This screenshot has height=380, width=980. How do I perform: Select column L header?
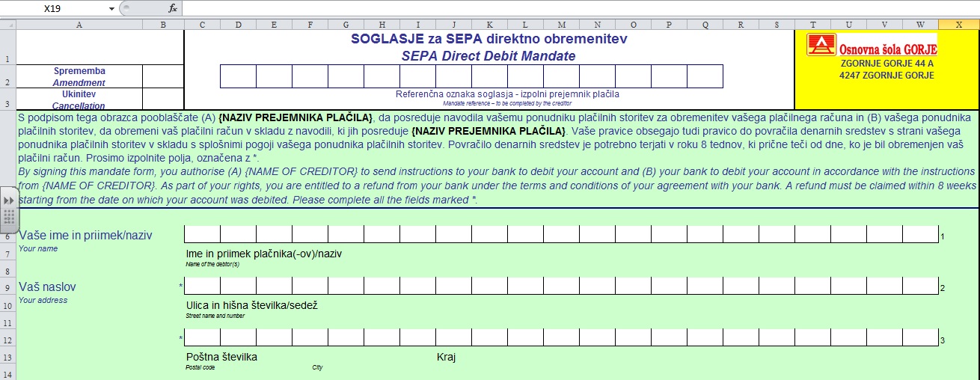click(525, 24)
